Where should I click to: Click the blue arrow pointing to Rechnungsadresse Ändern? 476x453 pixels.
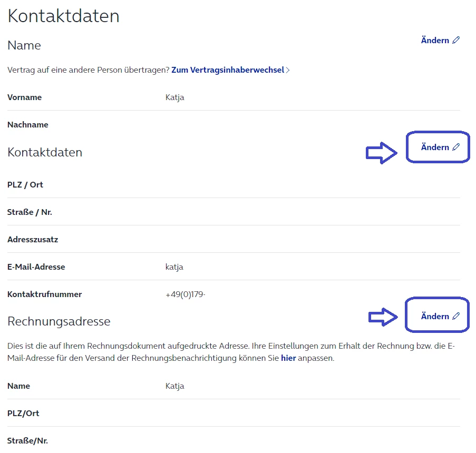pos(383,316)
